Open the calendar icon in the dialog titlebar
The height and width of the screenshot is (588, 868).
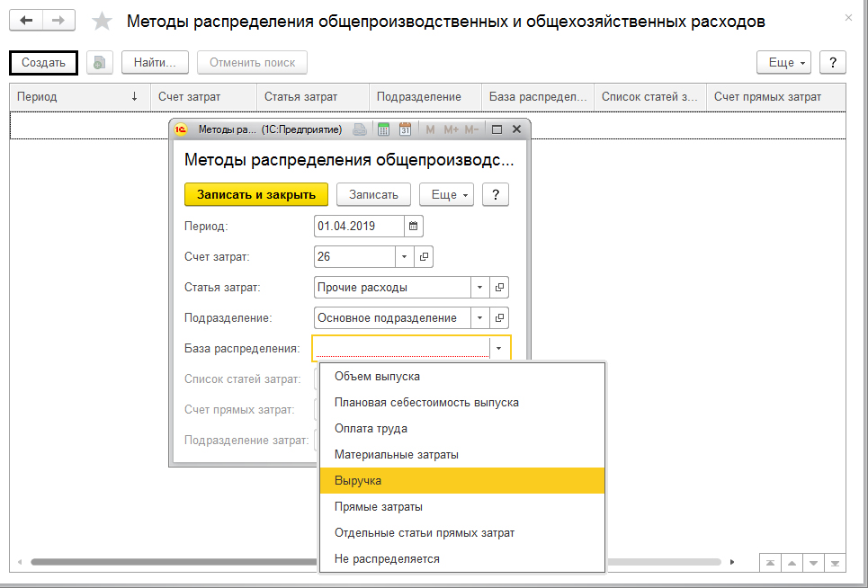click(x=405, y=129)
